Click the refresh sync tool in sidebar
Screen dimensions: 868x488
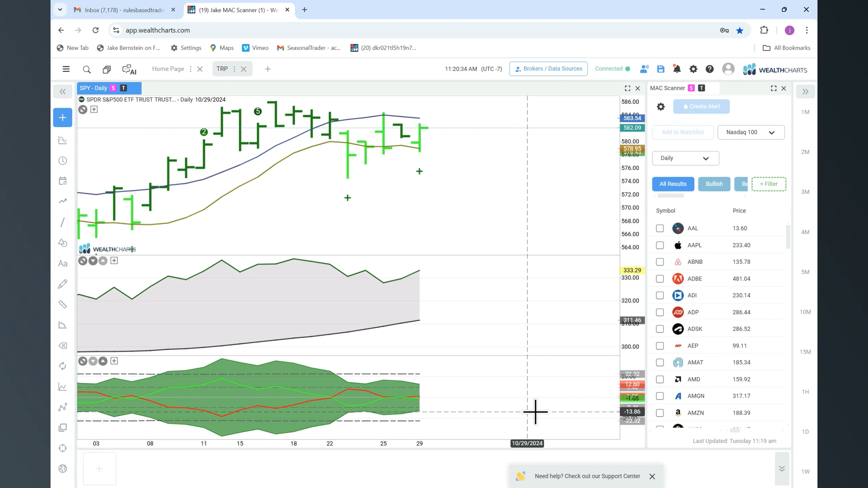[x=63, y=366]
